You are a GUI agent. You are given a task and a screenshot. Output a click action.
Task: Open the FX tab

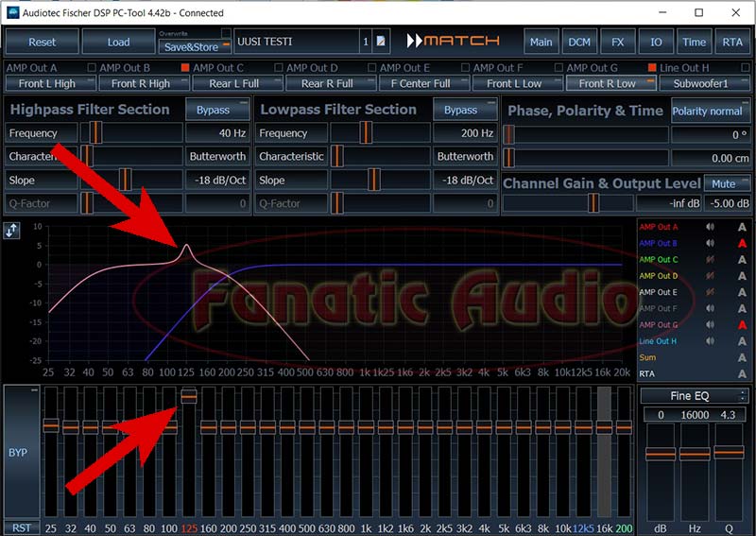coord(618,42)
